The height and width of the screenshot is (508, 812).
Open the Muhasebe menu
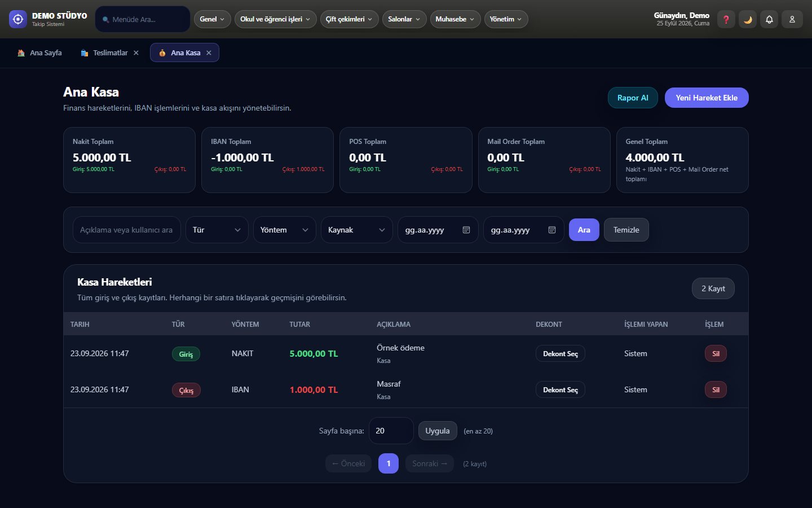455,19
